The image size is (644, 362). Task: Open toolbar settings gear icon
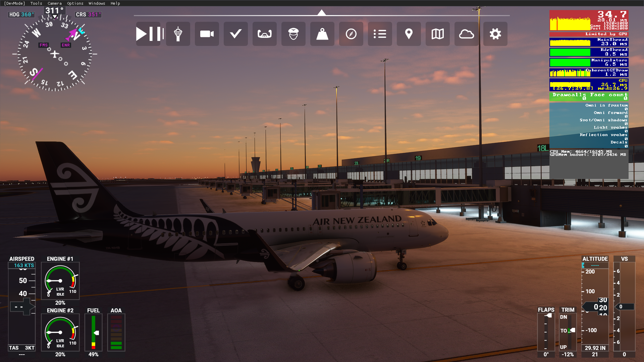click(495, 34)
